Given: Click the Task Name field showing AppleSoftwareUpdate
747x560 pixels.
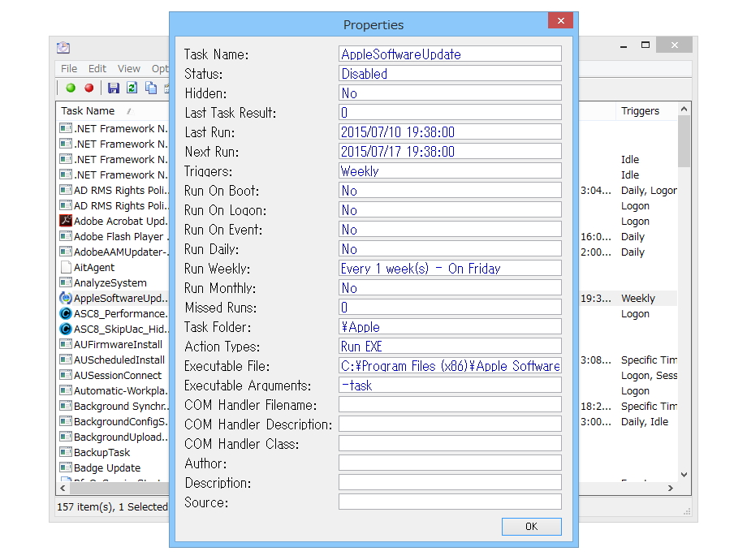Looking at the screenshot, I should tap(450, 54).
